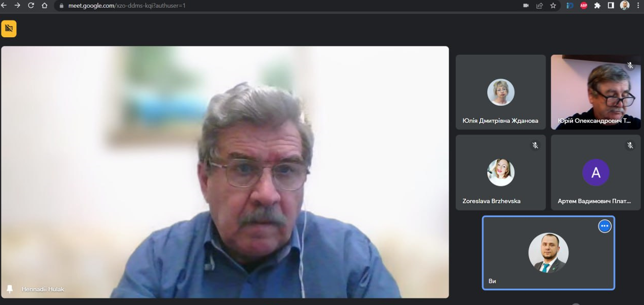The width and height of the screenshot is (644, 305).
Task: Reload the Google Meet page
Action: (31, 6)
